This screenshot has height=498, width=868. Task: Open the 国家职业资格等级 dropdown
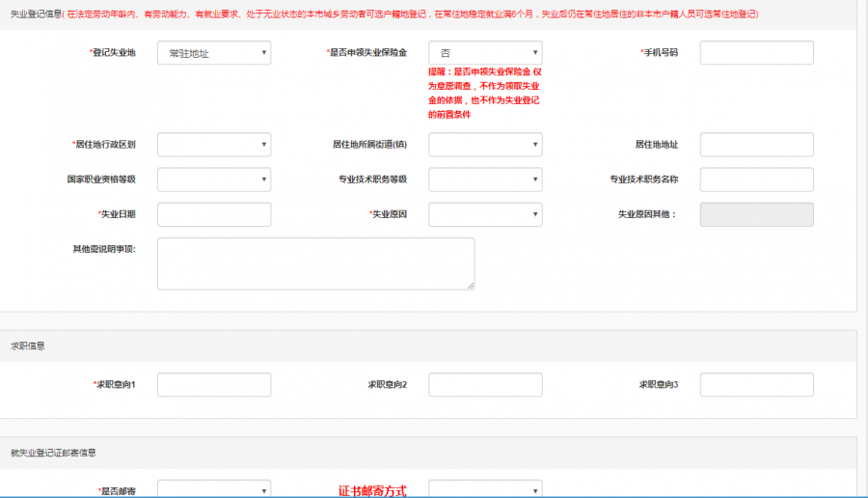point(214,180)
